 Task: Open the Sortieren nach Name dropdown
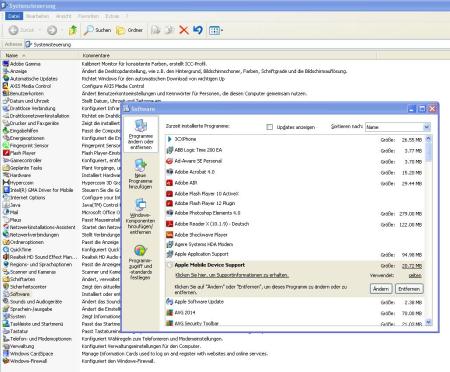398,127
